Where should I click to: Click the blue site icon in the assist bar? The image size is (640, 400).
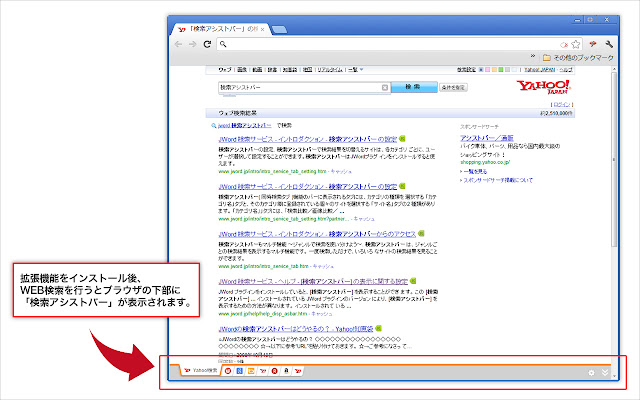point(240,371)
